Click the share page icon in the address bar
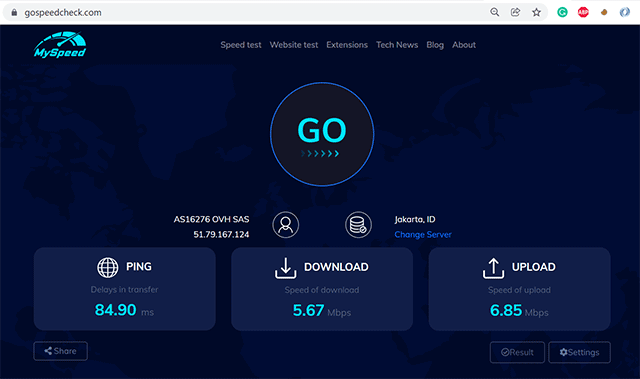 516,12
